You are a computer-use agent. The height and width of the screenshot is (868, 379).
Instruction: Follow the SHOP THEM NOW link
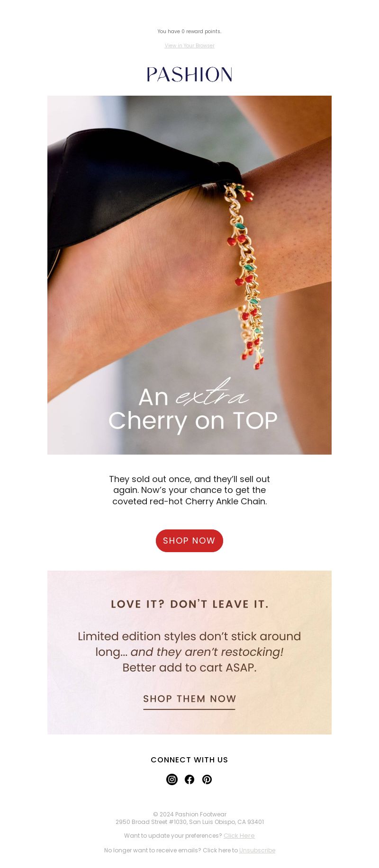(189, 700)
